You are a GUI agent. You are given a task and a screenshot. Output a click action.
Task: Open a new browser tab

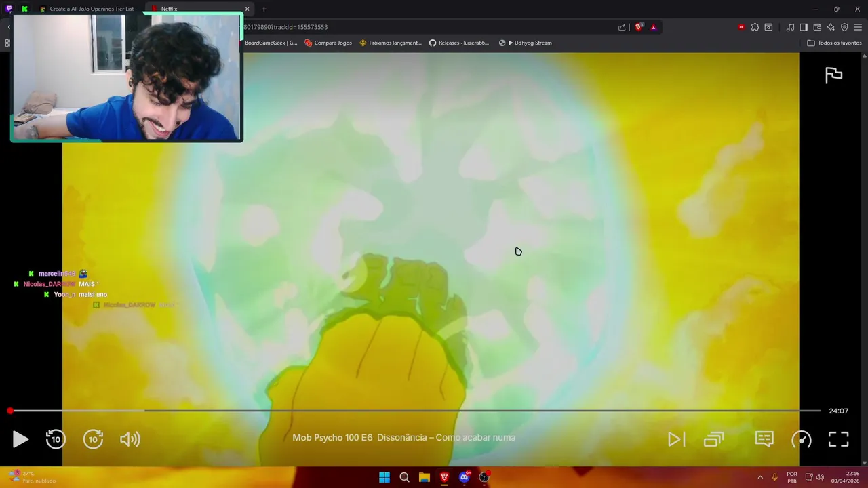click(264, 9)
